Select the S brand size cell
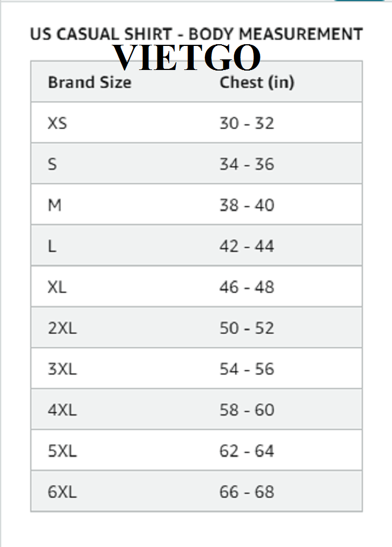 53,164
